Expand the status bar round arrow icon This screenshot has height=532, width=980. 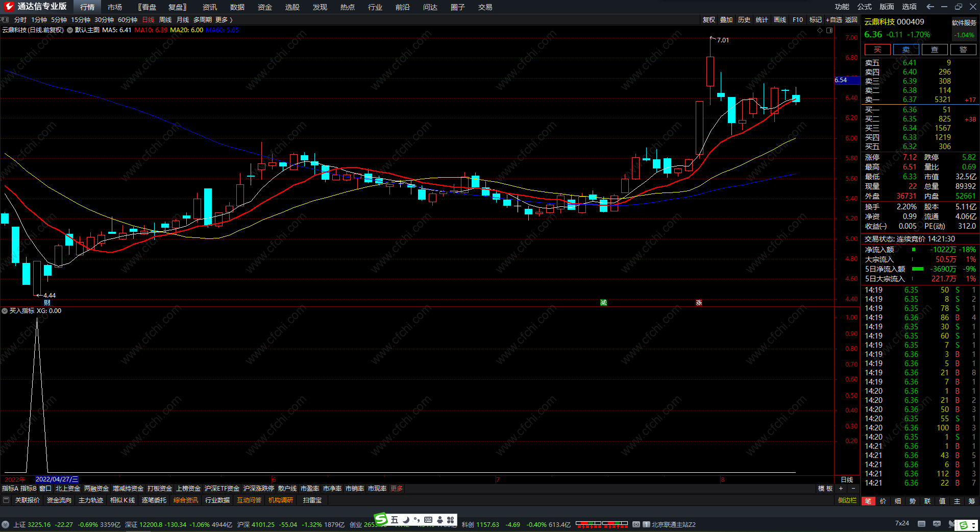click(5, 524)
